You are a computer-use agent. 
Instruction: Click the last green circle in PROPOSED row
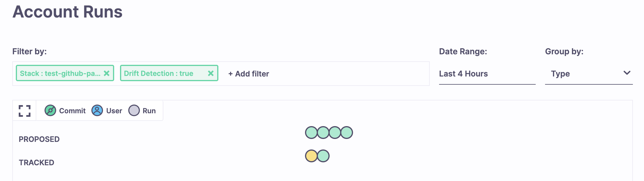(346, 132)
